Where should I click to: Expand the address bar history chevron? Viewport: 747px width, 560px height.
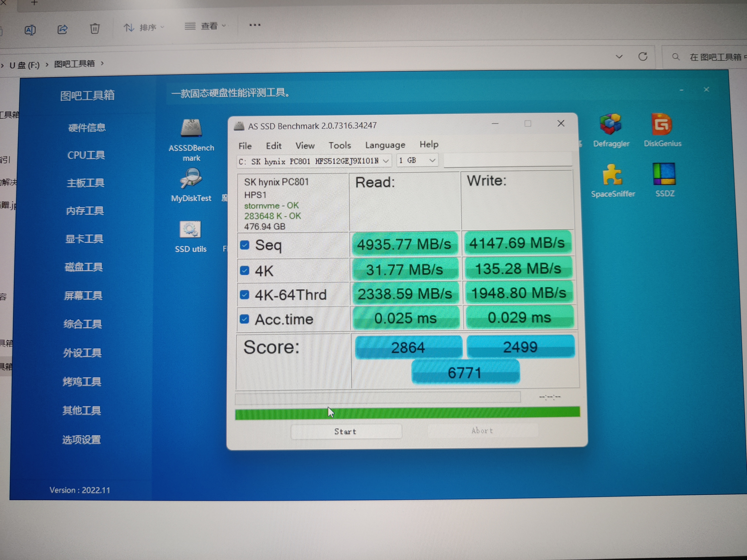(x=619, y=57)
